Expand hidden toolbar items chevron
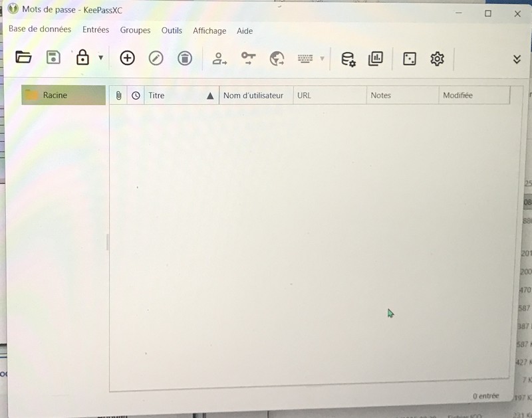Viewport: 532px width, 418px height. pyautogui.click(x=517, y=59)
